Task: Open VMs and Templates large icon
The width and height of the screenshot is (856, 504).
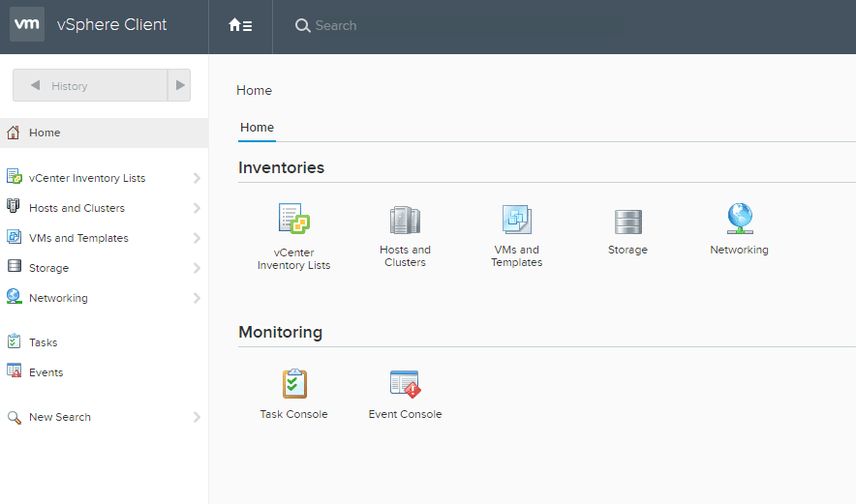Action: [516, 220]
